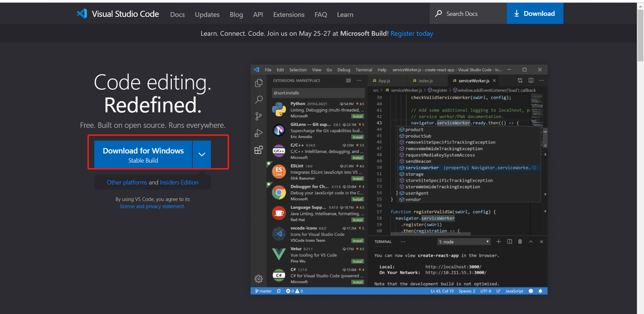
Task: Click the split editor icon in editor toolbar
Action: click(531, 80)
